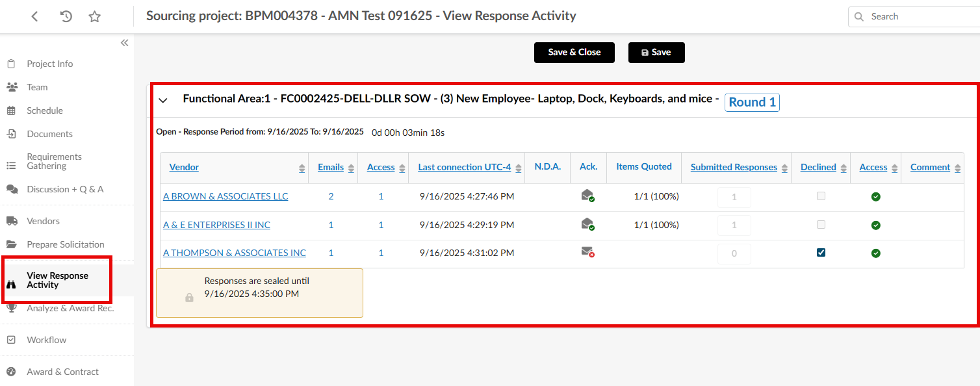Toggle Declined checkbox for A & E ENTERPRISES
The image size is (980, 386).
[821, 224]
